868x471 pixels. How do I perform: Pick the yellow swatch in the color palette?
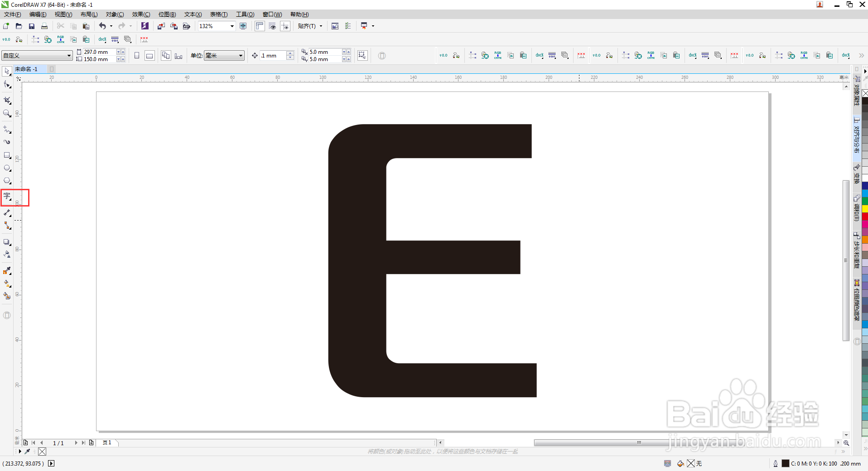865,208
